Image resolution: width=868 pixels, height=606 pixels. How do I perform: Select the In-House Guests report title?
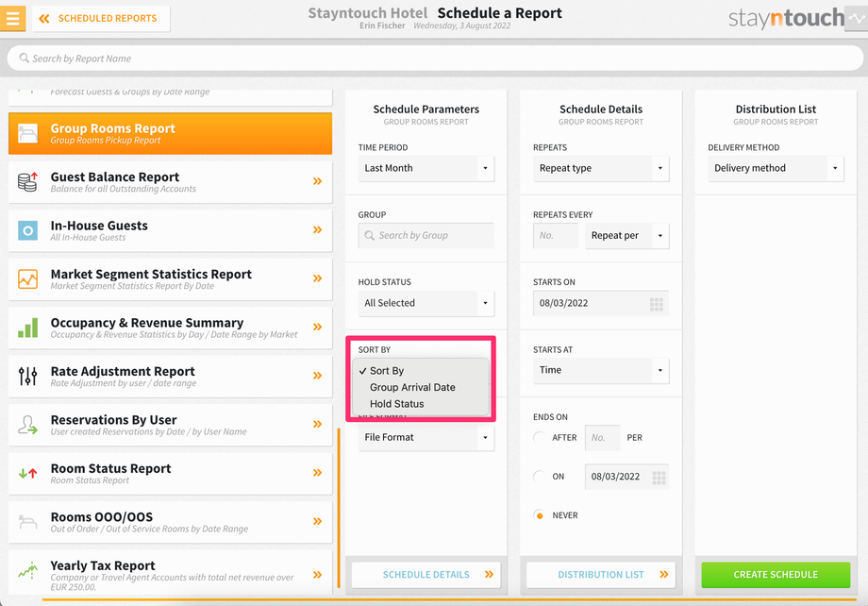(99, 226)
